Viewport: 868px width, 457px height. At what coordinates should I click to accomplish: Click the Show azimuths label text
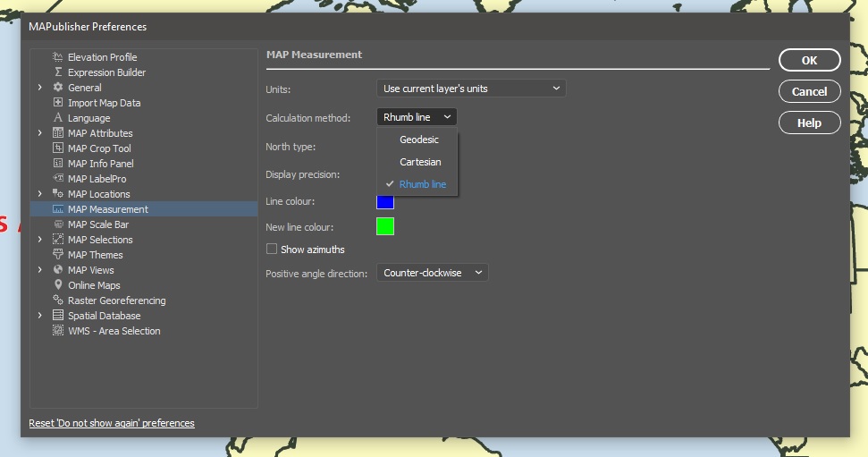coord(312,250)
